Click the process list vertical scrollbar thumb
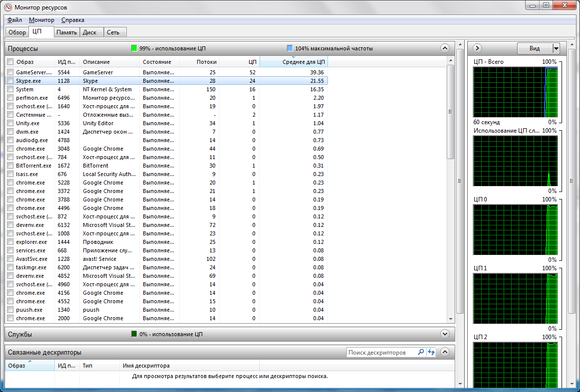580x392 pixels. coord(451,112)
